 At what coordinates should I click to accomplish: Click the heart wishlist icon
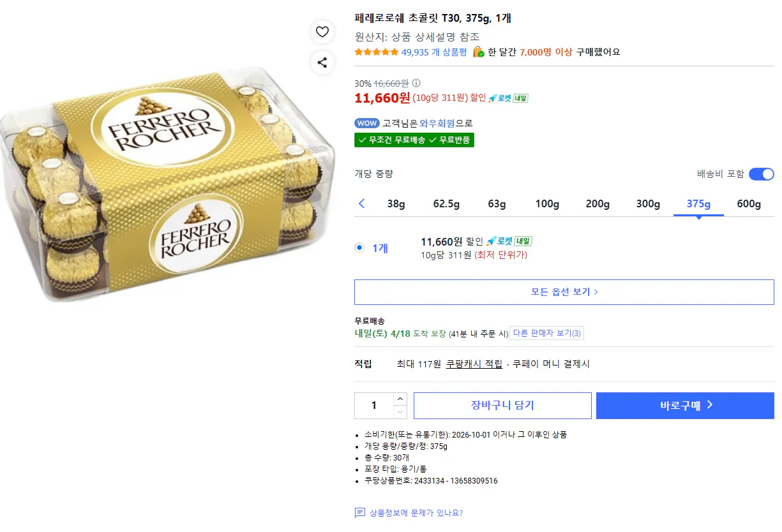click(x=322, y=32)
